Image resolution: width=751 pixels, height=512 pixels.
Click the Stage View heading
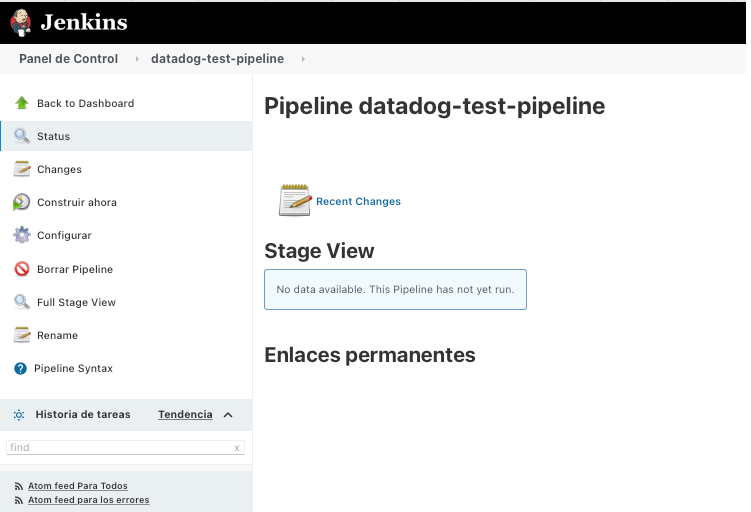(x=319, y=250)
